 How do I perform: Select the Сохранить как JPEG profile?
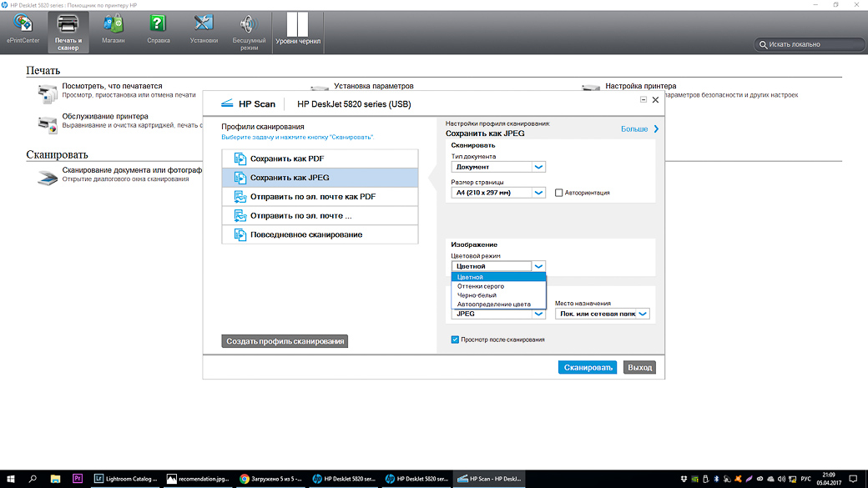(320, 178)
